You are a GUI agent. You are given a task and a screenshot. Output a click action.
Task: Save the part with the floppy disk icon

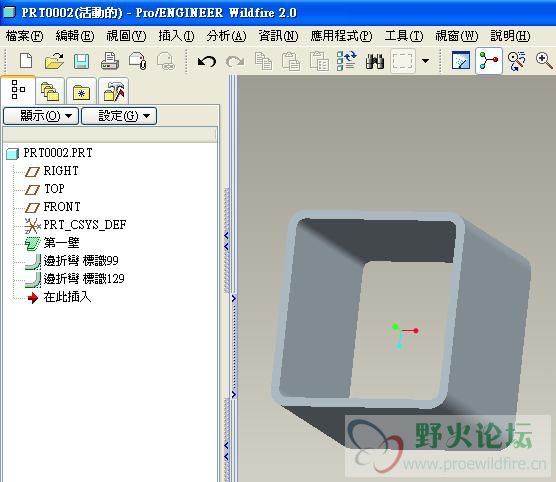coord(81,61)
